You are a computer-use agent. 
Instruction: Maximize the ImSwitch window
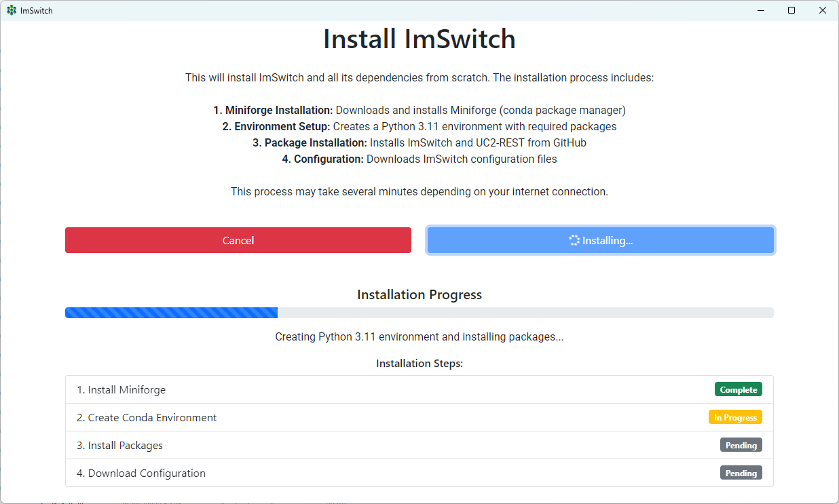pos(791,10)
